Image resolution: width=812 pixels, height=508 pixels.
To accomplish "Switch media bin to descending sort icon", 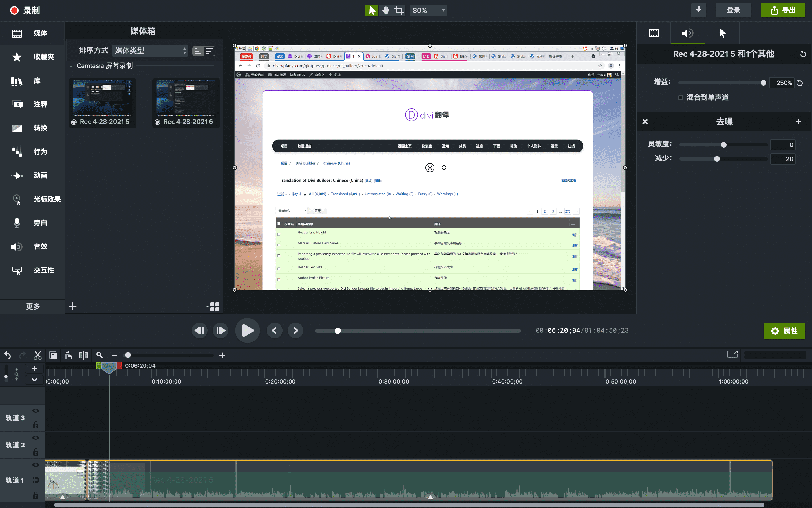I will [210, 51].
